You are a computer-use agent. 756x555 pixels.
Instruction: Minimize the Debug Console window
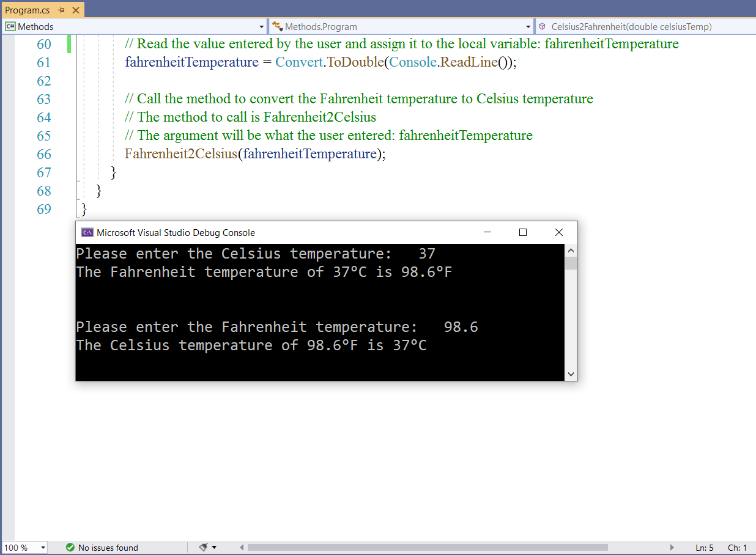point(487,232)
